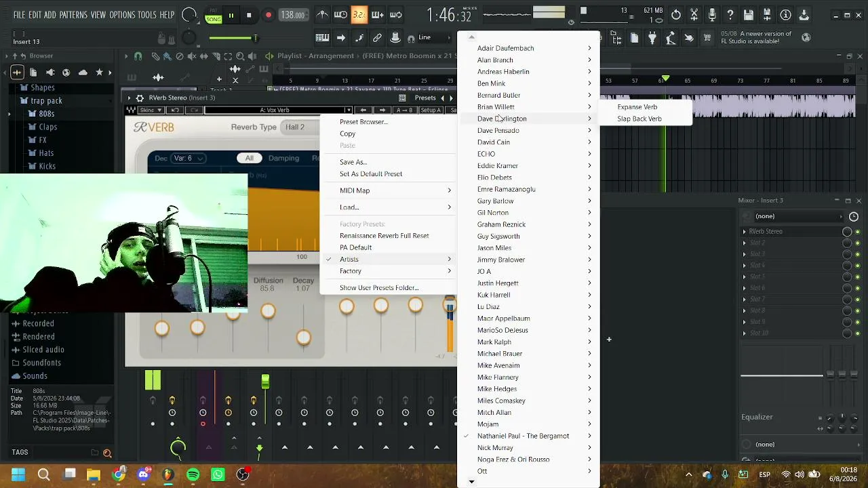868x488 pixels.
Task: Save the project with floppy disk icon
Action: click(x=749, y=15)
